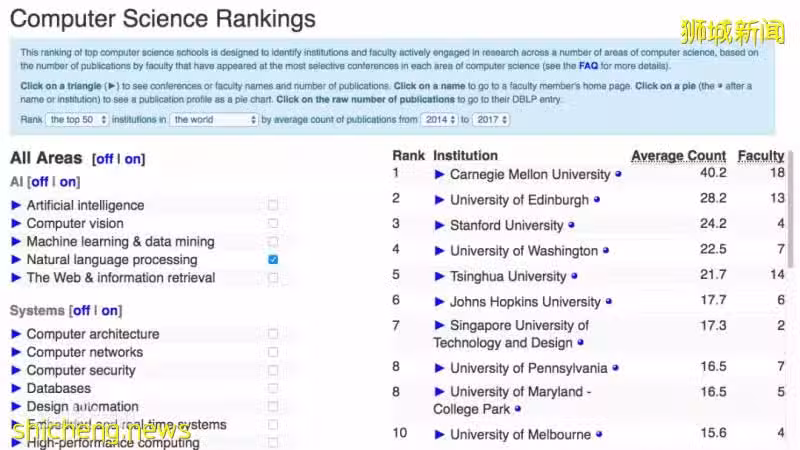This screenshot has height=450, width=800.
Task: Show pie chart for Singapore University of Technology and Design
Action: point(580,343)
